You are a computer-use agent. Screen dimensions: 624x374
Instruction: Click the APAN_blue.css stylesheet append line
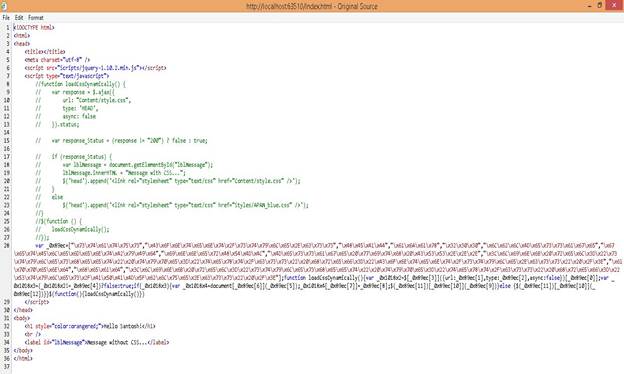(172, 205)
